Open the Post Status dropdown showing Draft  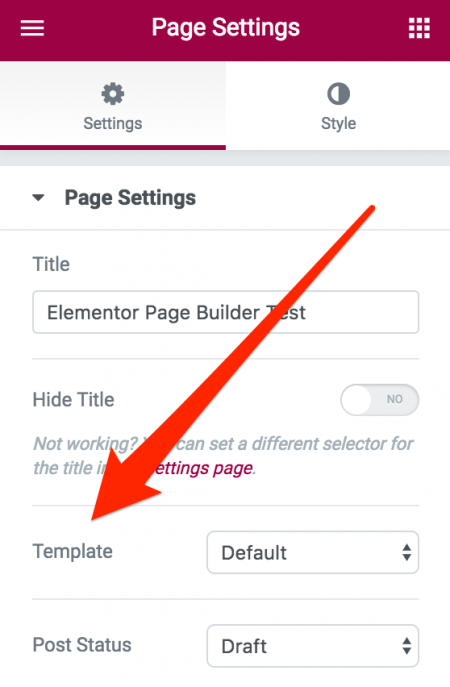313,646
